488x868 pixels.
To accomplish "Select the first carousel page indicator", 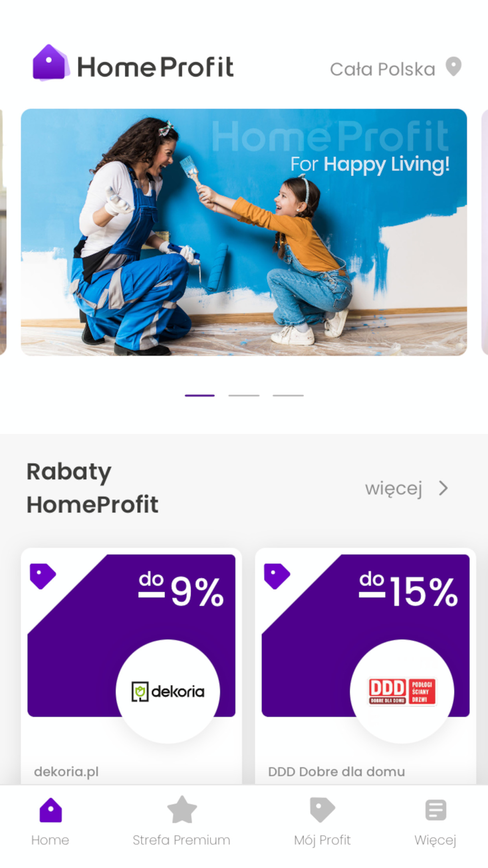I will tap(200, 395).
